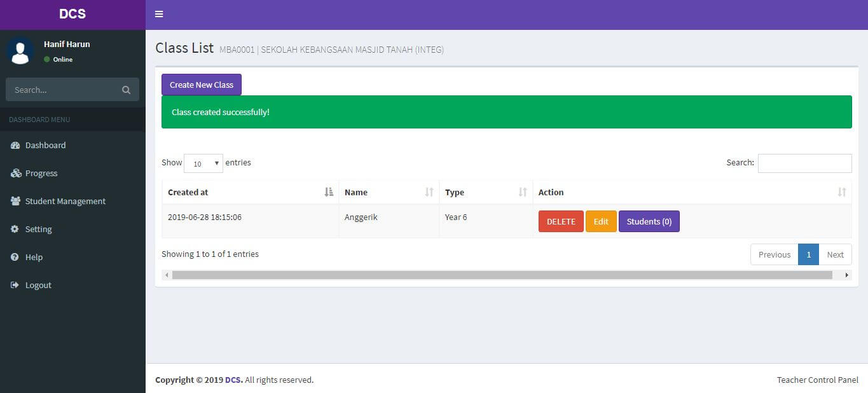Viewport: 868px width, 393px height.
Task: Edit the Anggerik class
Action: [x=601, y=221]
